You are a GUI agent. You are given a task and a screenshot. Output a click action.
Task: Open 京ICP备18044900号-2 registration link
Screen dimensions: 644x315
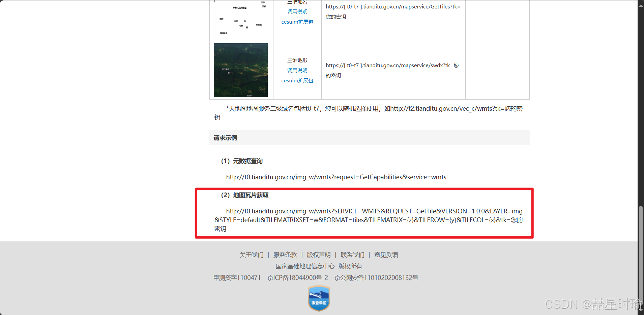coord(297,278)
